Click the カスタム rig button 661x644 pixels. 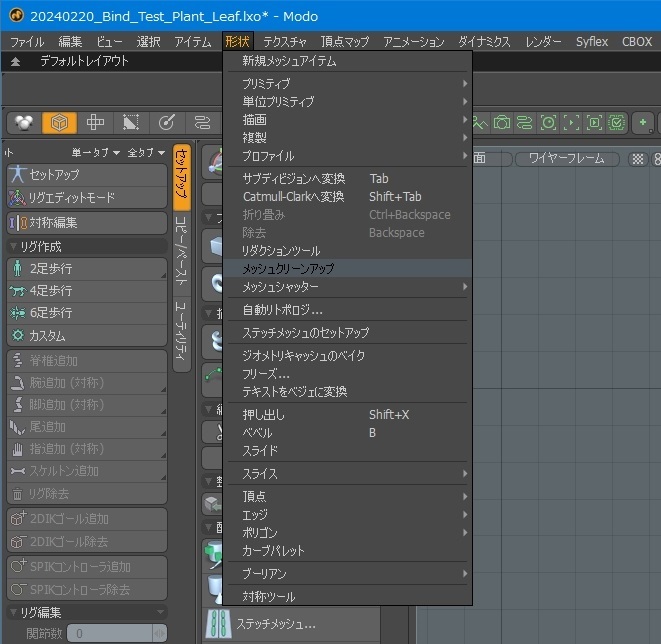pos(87,335)
